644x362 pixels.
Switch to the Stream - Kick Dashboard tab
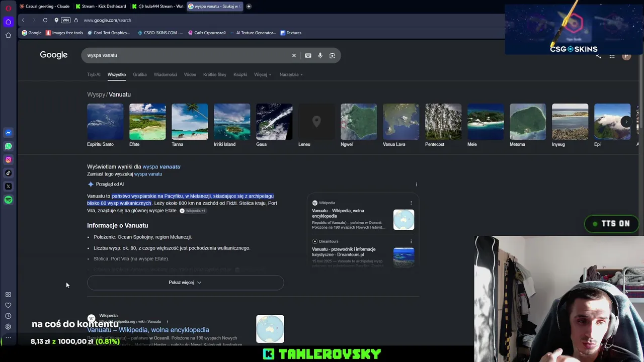pos(101,7)
